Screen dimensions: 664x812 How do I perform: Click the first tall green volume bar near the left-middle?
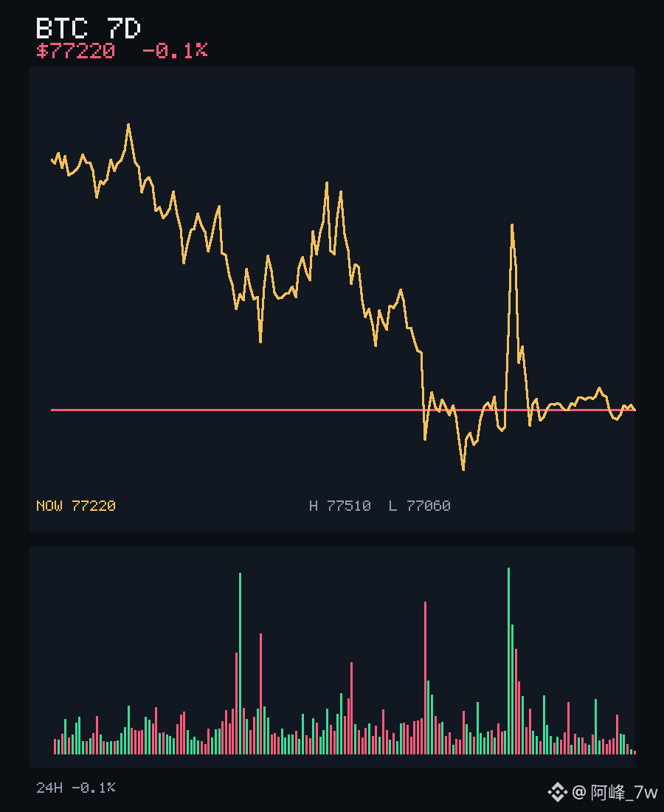pos(240,664)
